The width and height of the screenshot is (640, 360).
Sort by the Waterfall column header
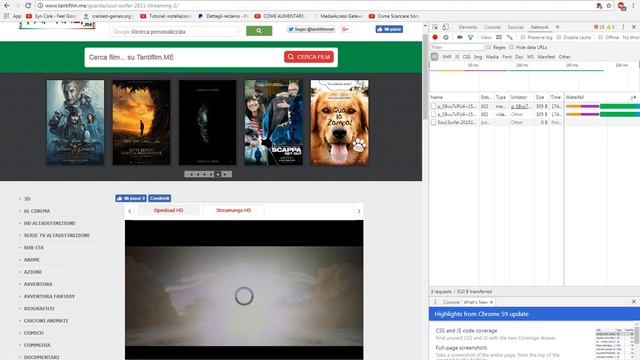(x=601, y=97)
